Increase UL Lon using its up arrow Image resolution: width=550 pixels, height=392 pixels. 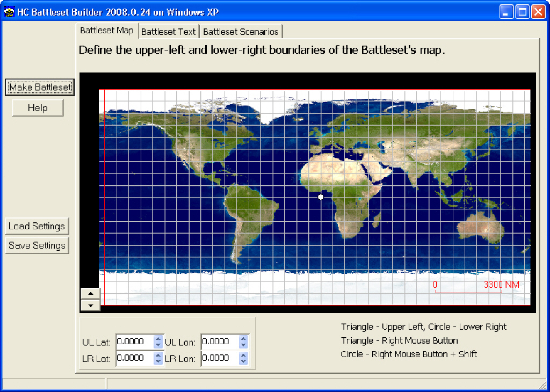pyautogui.click(x=243, y=338)
